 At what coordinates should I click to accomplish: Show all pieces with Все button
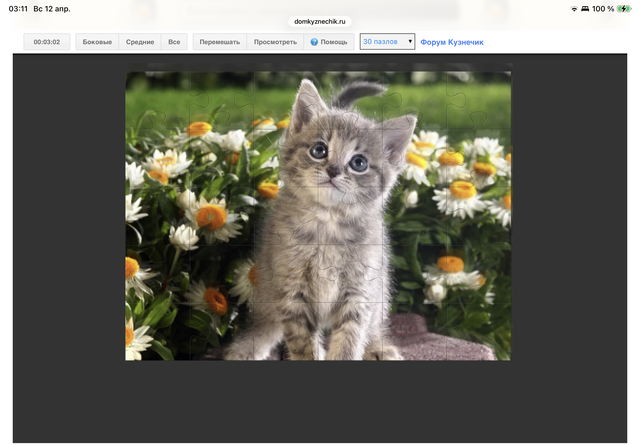tap(174, 43)
